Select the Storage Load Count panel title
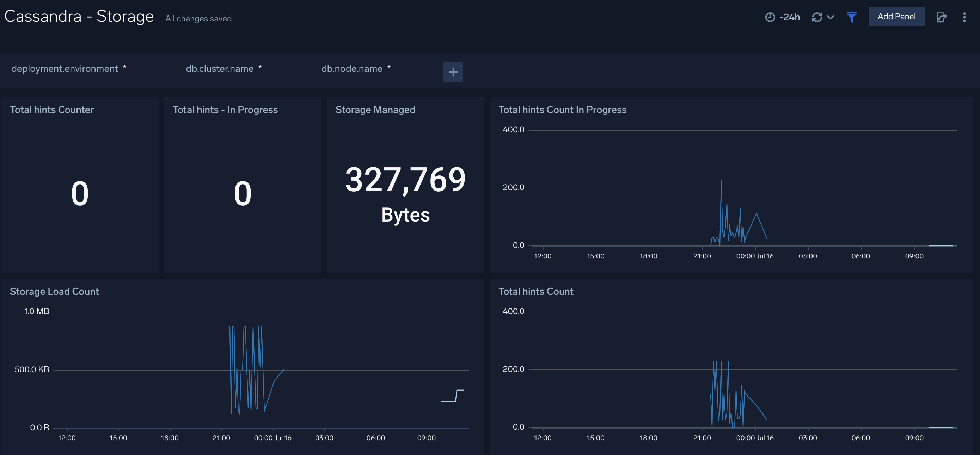This screenshot has height=455, width=980. 54,292
